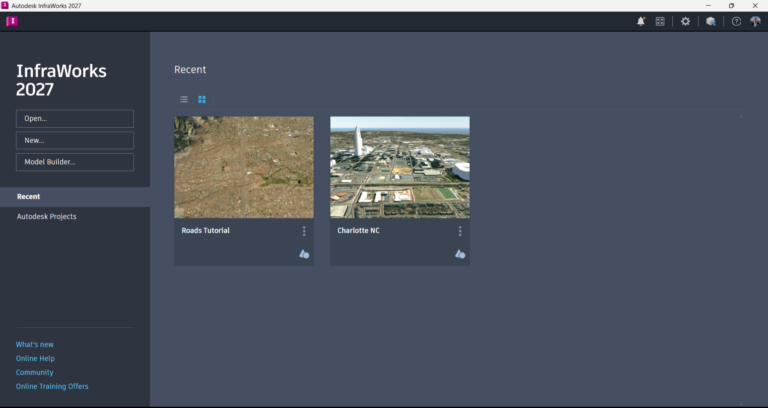The image size is (768, 408).
Task: Close the InfraWorks window
Action: (755, 5)
